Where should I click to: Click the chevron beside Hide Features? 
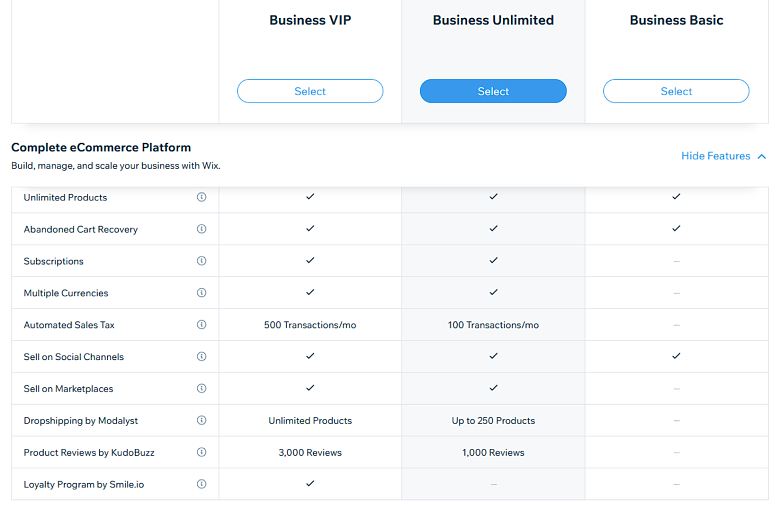coord(762,157)
